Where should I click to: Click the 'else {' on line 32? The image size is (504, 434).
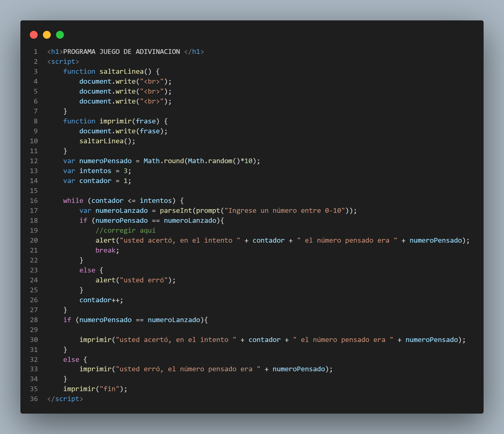coord(75,359)
